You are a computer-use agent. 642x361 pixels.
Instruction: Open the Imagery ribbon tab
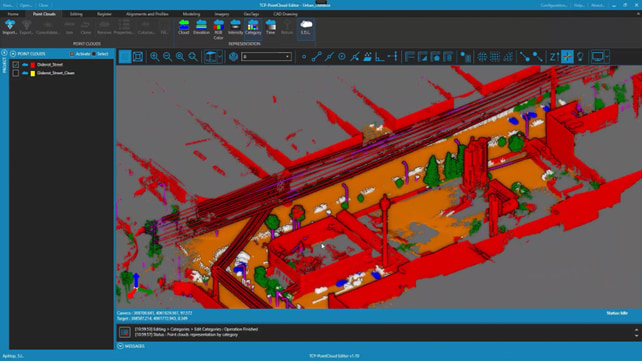pyautogui.click(x=222, y=14)
